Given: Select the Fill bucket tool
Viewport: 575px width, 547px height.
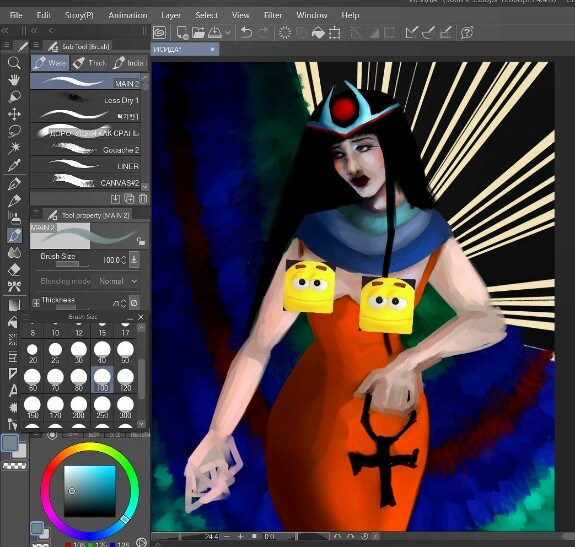Looking at the screenshot, I should (13, 322).
